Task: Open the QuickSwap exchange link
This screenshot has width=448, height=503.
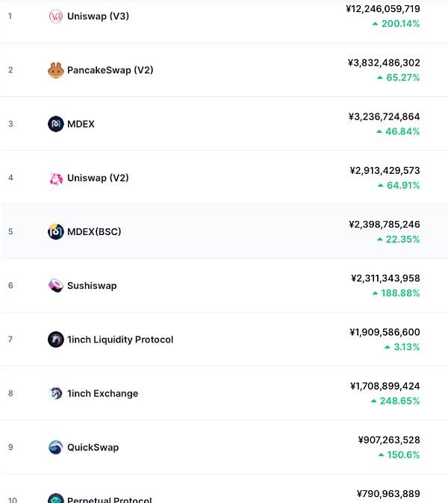Action: point(93,447)
